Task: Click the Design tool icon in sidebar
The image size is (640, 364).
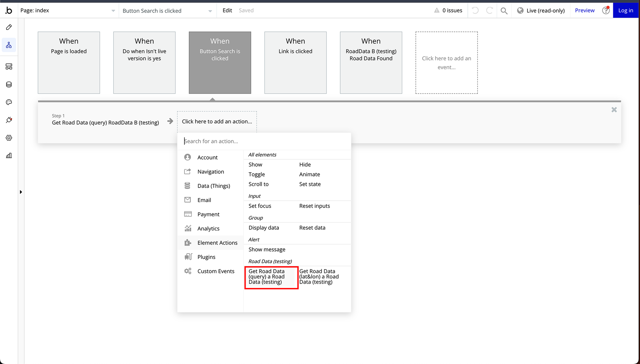Action: coord(9,27)
